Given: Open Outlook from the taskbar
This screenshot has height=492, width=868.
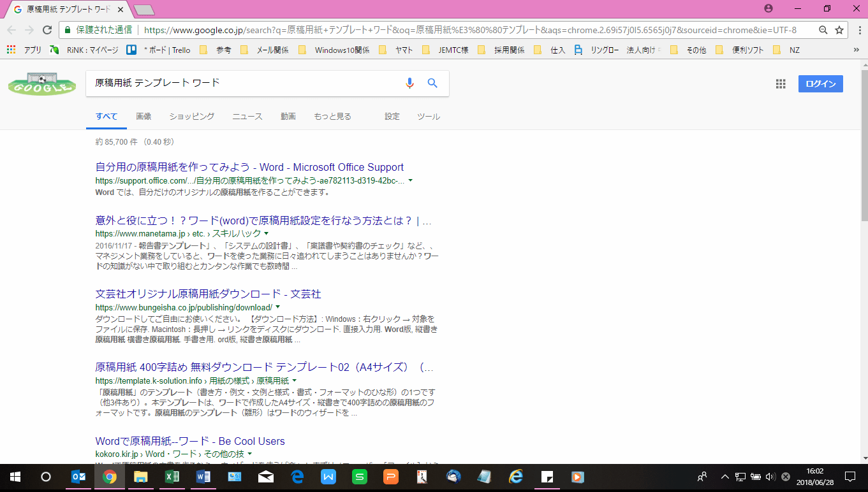Looking at the screenshot, I should 78,477.
